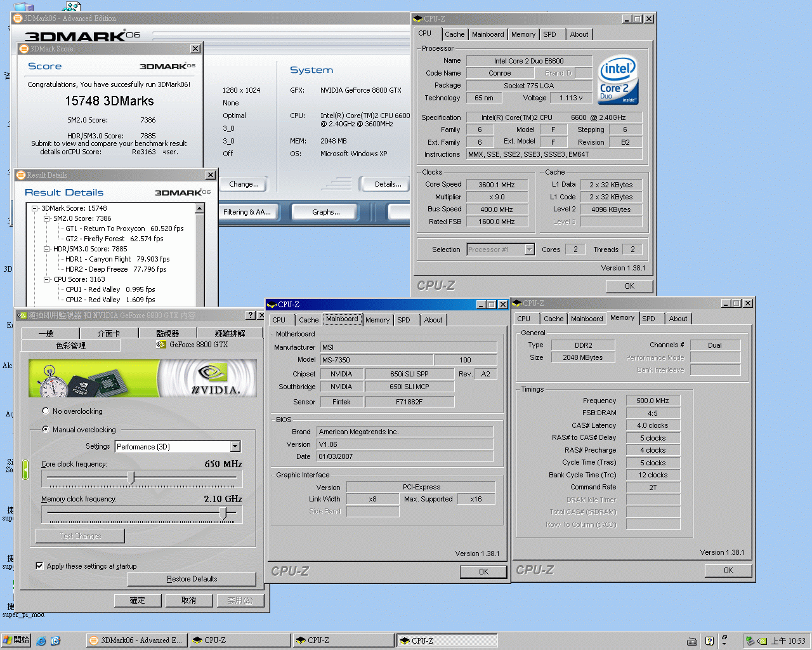This screenshot has width=812, height=650.
Task: Click the Memory clock frequency slider handle
Action: click(223, 513)
